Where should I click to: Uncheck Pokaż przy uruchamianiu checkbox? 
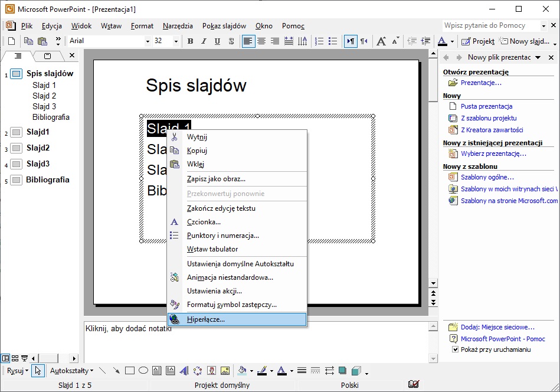[455, 349]
